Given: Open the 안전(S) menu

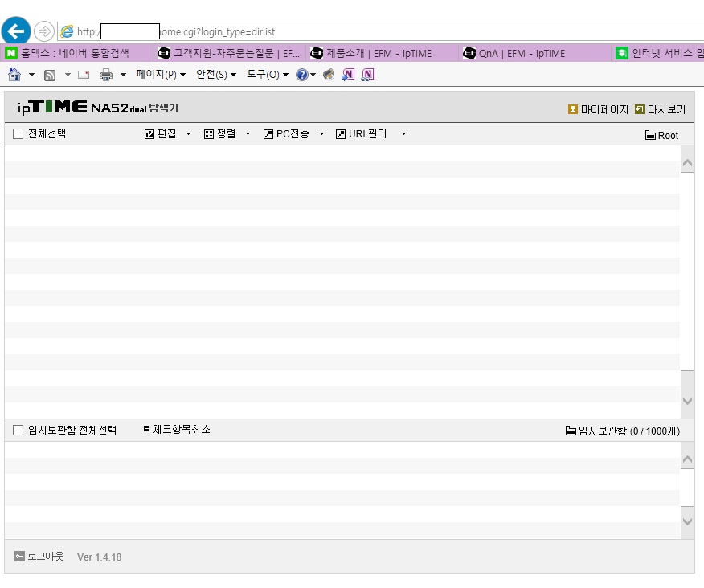Looking at the screenshot, I should coord(216,75).
